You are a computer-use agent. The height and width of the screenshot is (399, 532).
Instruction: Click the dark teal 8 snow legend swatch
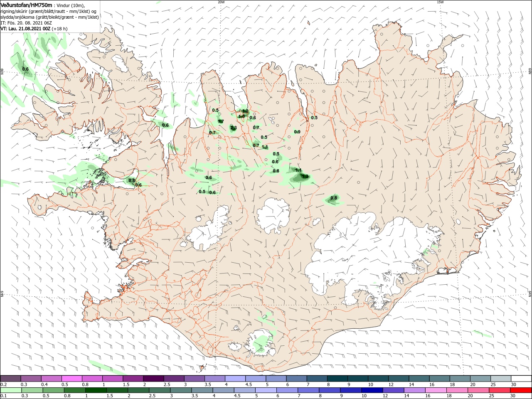(337, 379)
